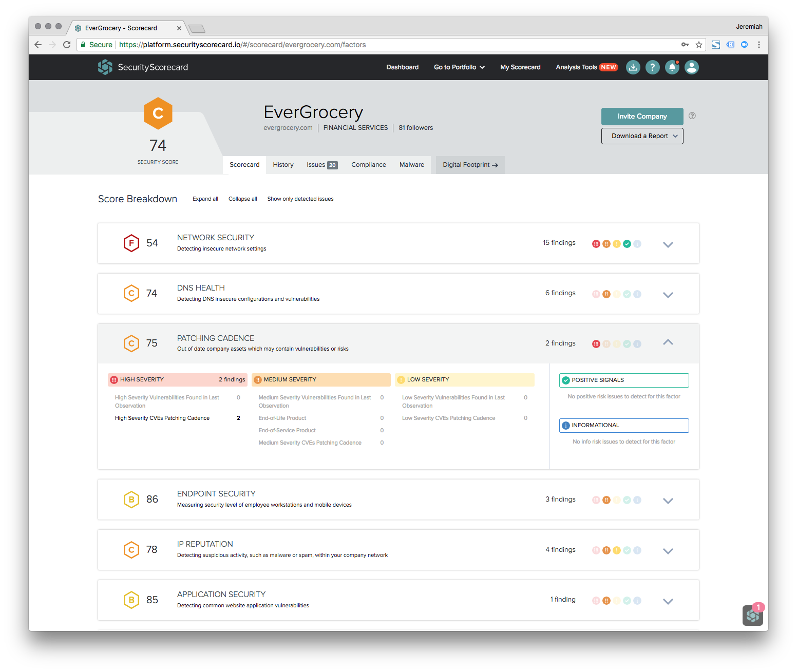The width and height of the screenshot is (797, 672).
Task: Open the Go to Portfolio menu
Action: [x=459, y=67]
